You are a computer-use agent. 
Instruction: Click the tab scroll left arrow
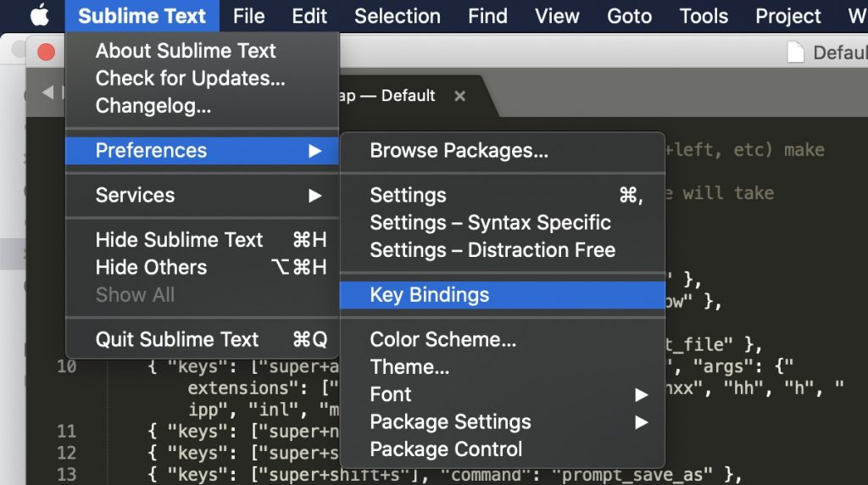[x=48, y=92]
